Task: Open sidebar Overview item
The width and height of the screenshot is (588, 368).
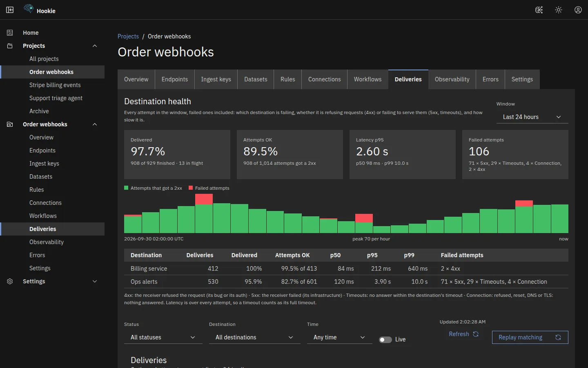Action: [52, 137]
